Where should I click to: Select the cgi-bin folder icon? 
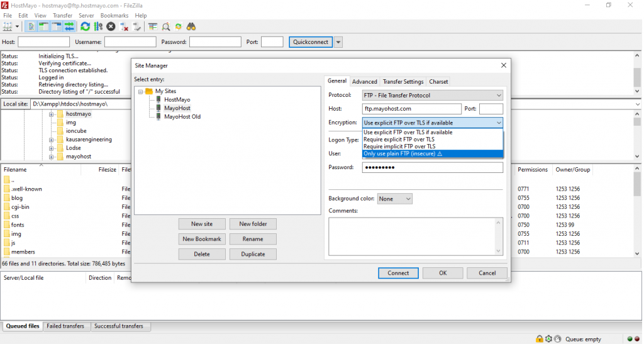tap(6, 207)
